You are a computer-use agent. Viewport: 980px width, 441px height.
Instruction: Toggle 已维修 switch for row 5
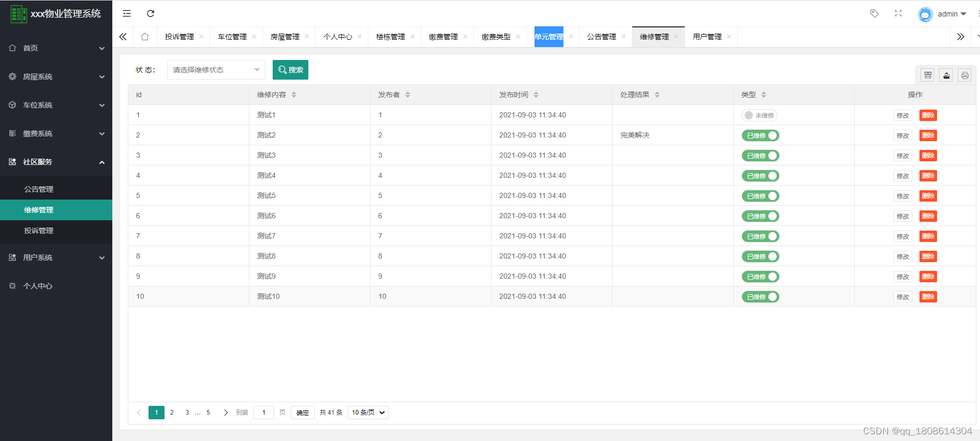760,196
